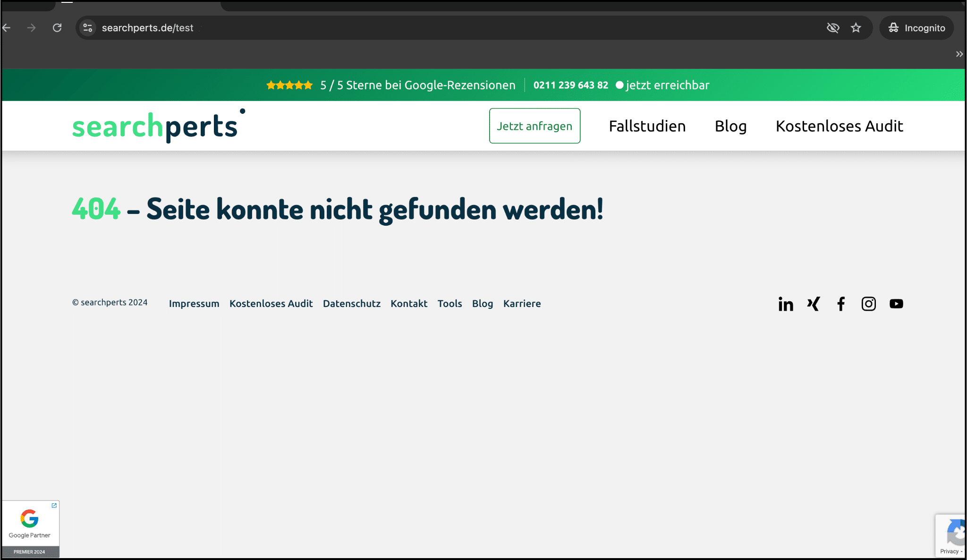Click the 'Jetzt anfragen' button
The image size is (967, 560).
click(534, 126)
